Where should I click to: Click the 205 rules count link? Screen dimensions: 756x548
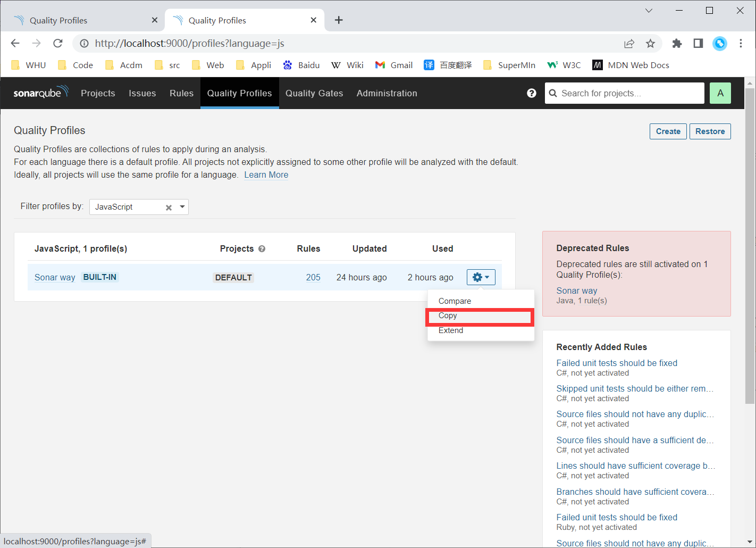pos(313,277)
